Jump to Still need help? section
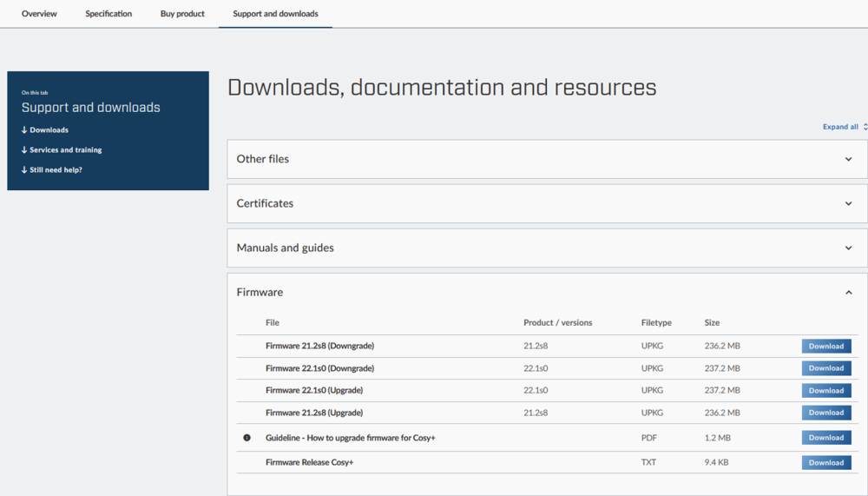 pos(56,170)
